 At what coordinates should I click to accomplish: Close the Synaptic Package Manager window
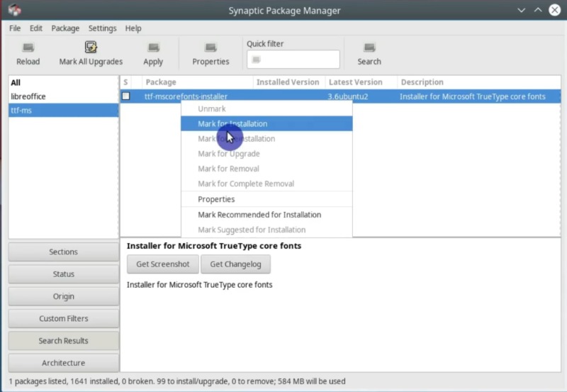pos(555,10)
